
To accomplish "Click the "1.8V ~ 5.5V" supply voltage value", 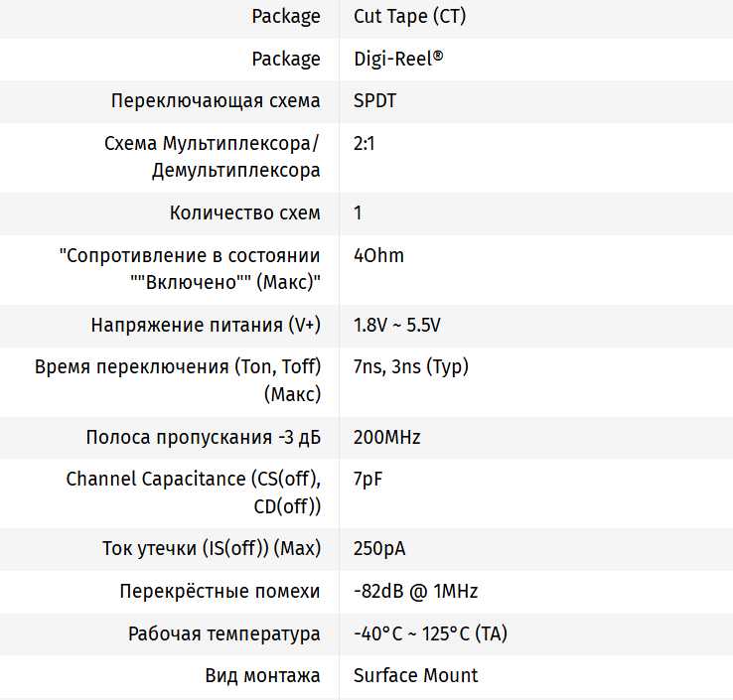I will click(397, 325).
